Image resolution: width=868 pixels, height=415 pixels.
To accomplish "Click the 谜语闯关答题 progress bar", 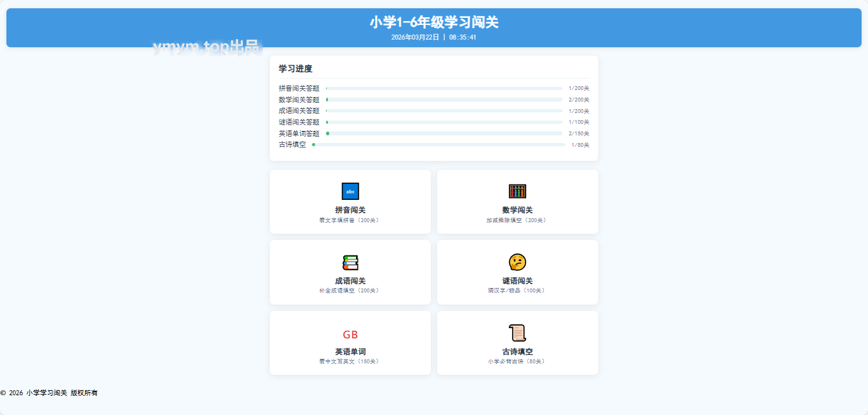I will click(444, 122).
